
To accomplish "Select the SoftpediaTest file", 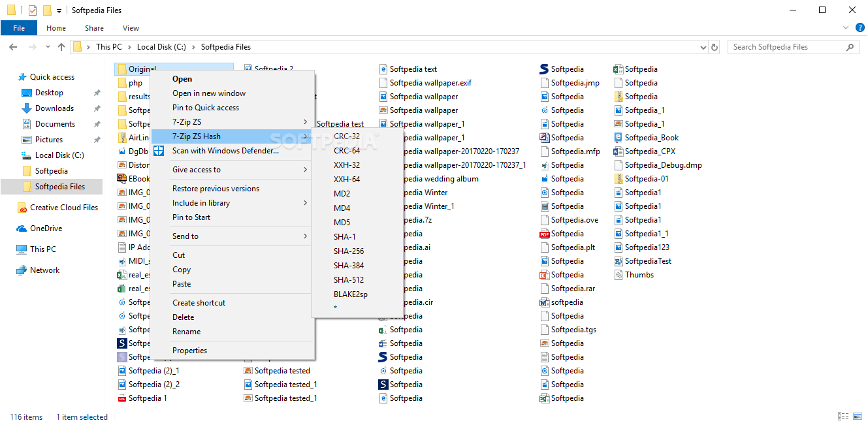I will 643,261.
